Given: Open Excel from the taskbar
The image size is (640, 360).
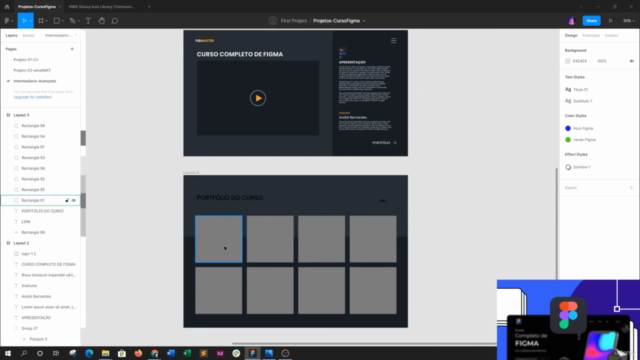Looking at the screenshot, I should 187,353.
